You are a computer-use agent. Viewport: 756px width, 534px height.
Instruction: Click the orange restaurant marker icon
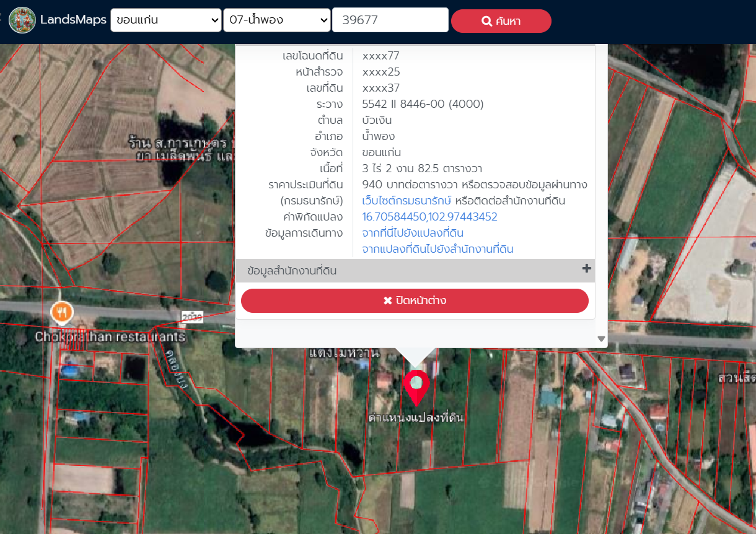[x=61, y=313]
